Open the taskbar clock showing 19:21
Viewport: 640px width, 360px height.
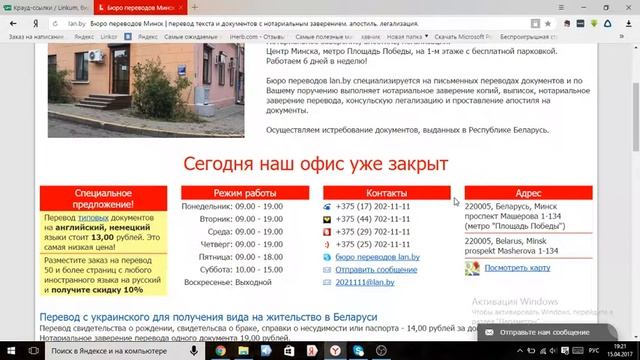point(620,351)
